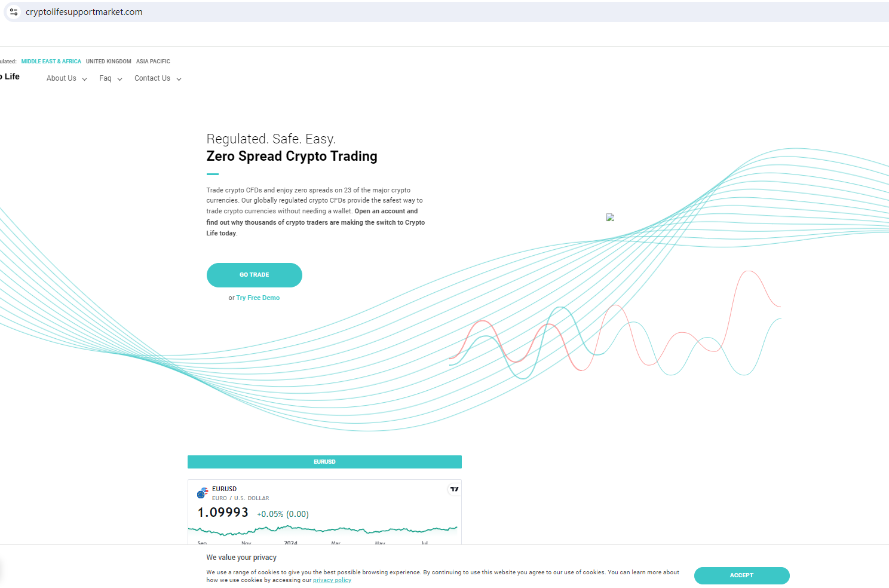Click the 1.09993 price value
The width and height of the screenshot is (889, 588).
point(223,512)
